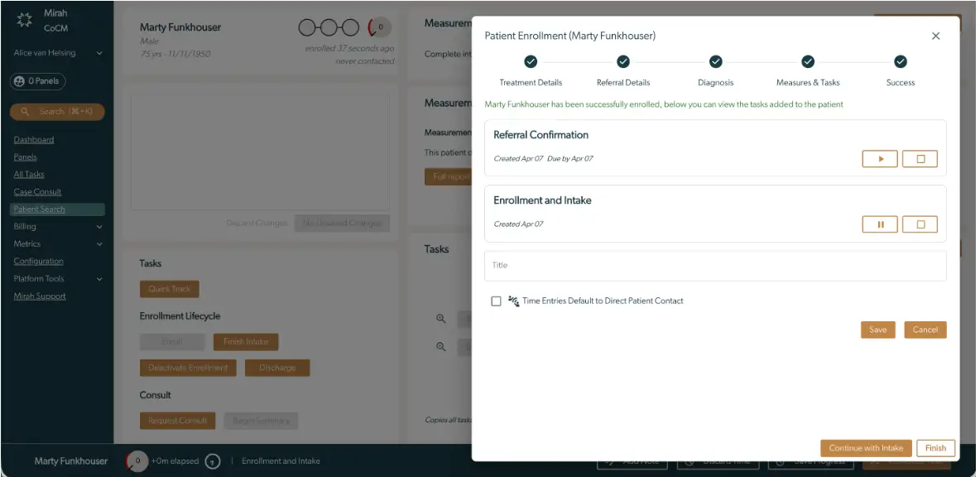The height and width of the screenshot is (477, 980).
Task: Open the sidebar Search
Action: pos(55,110)
